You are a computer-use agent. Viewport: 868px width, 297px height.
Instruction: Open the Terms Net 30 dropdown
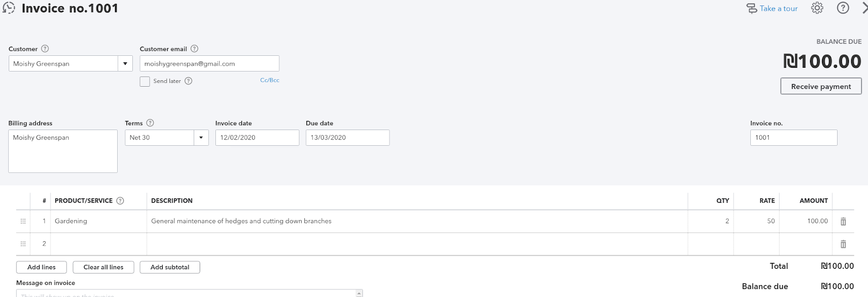tap(201, 138)
